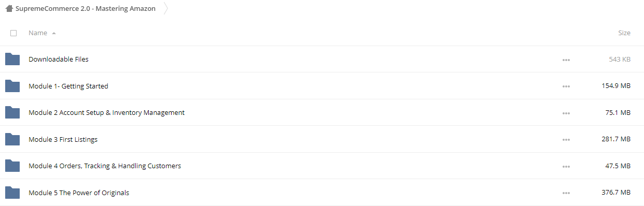Sort the list by Size column
Viewport: 644px width, 206px height.
tap(624, 33)
